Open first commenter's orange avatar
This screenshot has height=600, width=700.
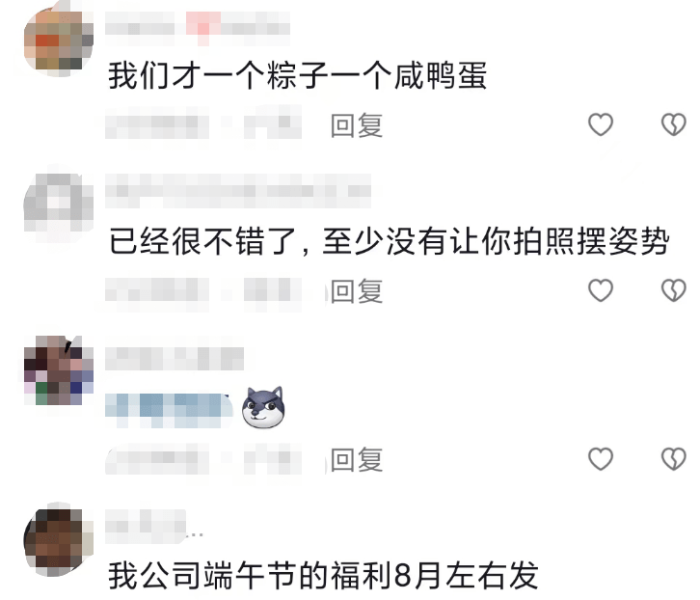pyautogui.click(x=59, y=41)
